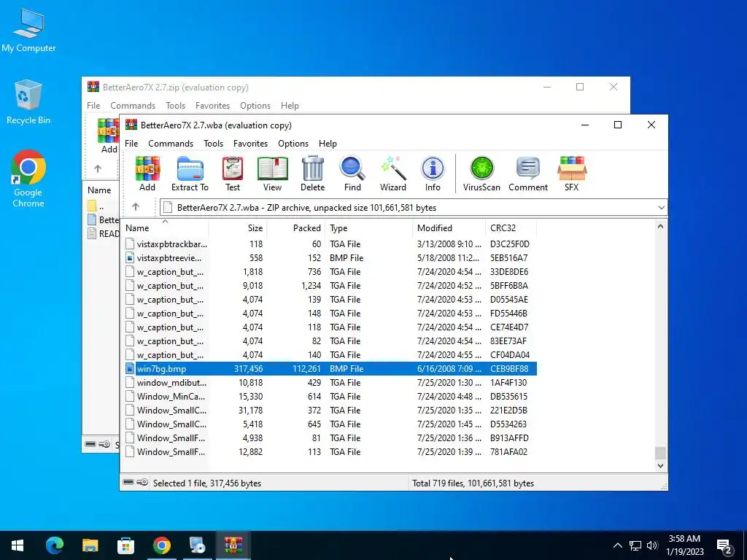Select the vistaxpbtrackbar... TGA file
Image resolution: width=747 pixels, height=560 pixels.
pyautogui.click(x=330, y=244)
